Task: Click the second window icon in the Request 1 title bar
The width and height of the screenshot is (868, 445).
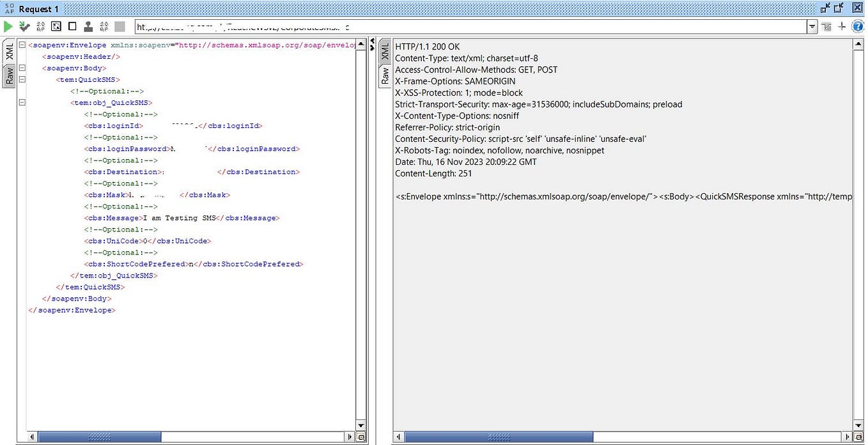Action: [839, 8]
